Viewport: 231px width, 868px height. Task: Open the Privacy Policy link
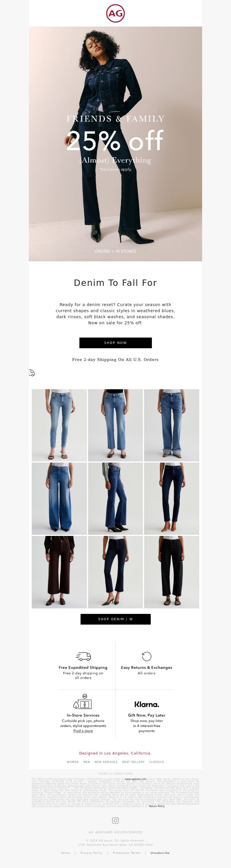coord(91,853)
